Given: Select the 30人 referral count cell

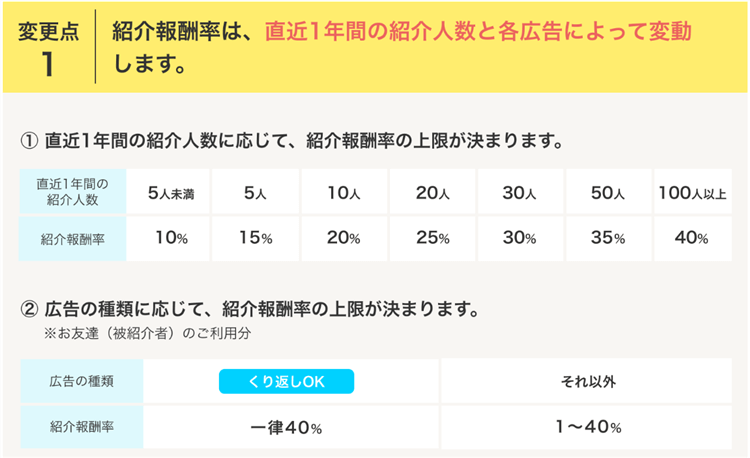Looking at the screenshot, I should (x=519, y=193).
